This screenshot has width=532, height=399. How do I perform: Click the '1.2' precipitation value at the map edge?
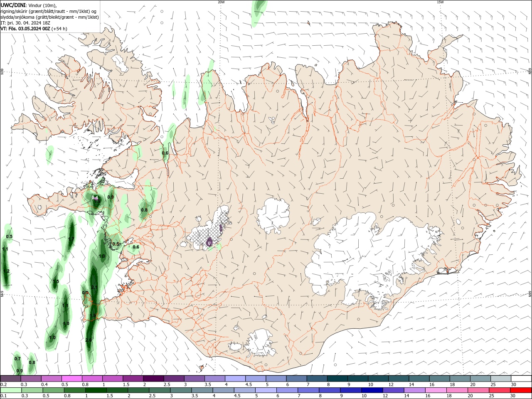6,271
